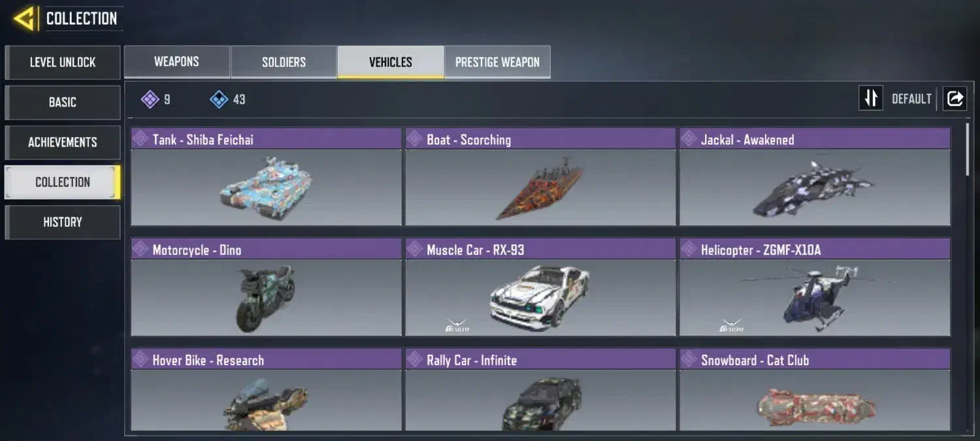The height and width of the screenshot is (441, 980).
Task: Select the purple rarity filter showing 9
Action: pos(155,99)
